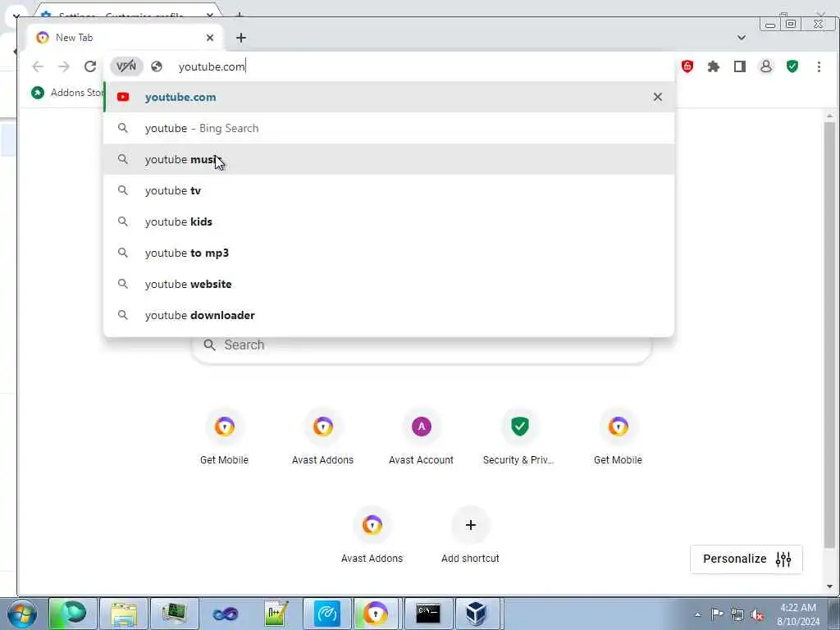This screenshot has width=840, height=630.
Task: Choose the youtube music suggestion
Action: click(x=389, y=159)
